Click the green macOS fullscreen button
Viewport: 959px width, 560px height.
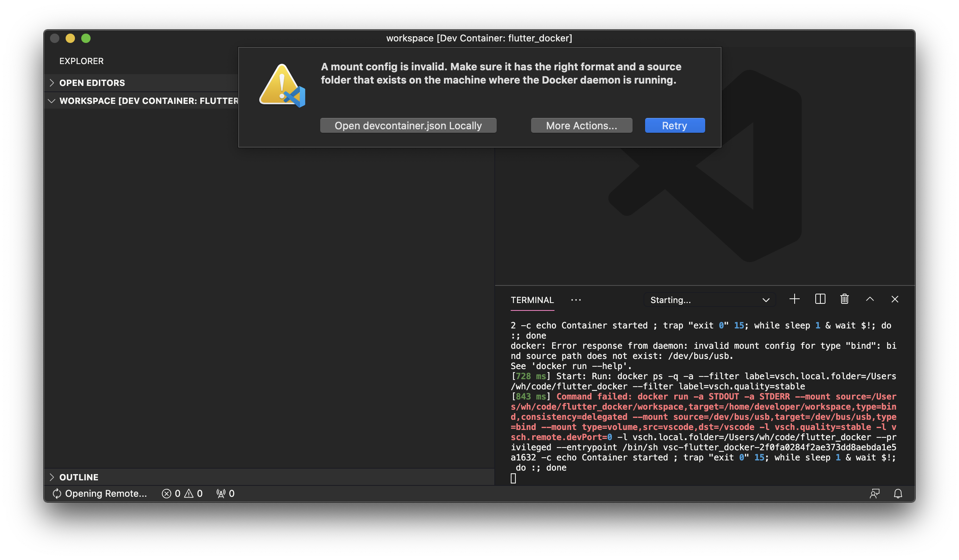click(86, 38)
